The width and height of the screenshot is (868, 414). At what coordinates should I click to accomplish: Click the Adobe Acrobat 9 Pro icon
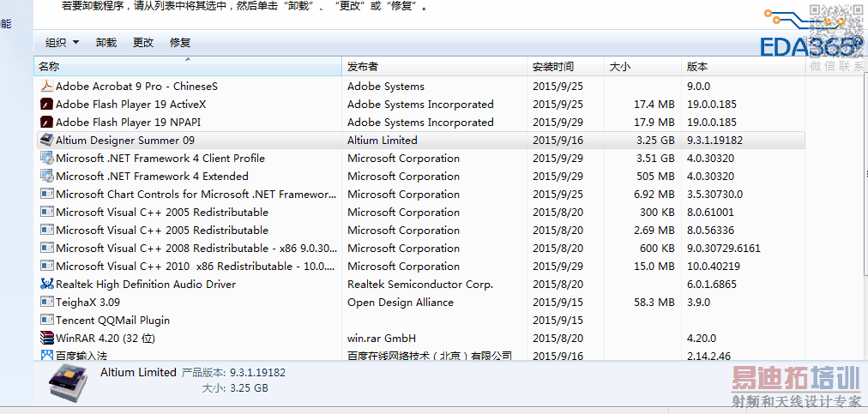[47, 87]
